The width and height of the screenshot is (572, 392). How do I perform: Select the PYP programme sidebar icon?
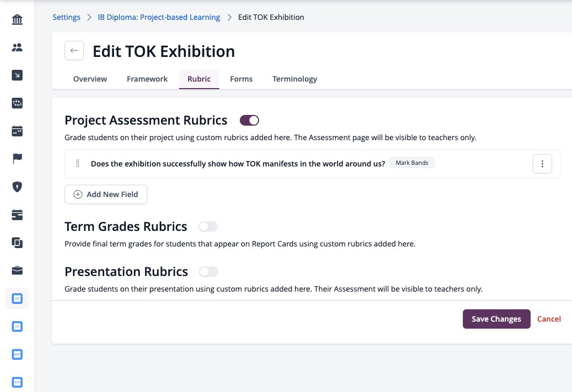coord(17,382)
